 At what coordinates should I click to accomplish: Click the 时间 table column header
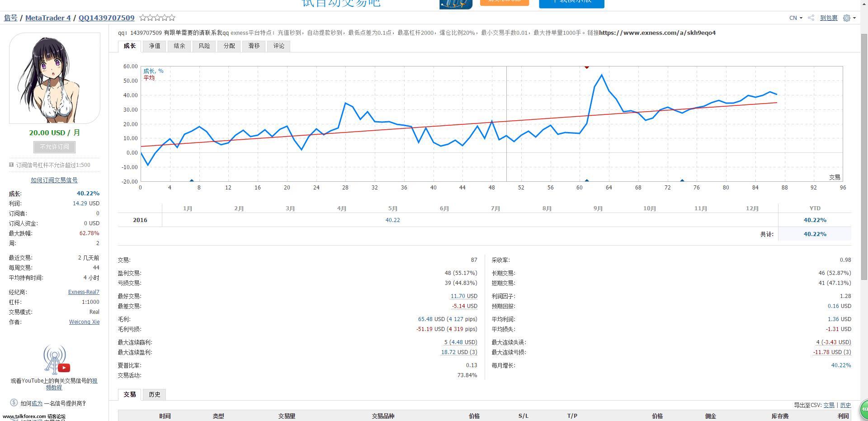pos(165,416)
